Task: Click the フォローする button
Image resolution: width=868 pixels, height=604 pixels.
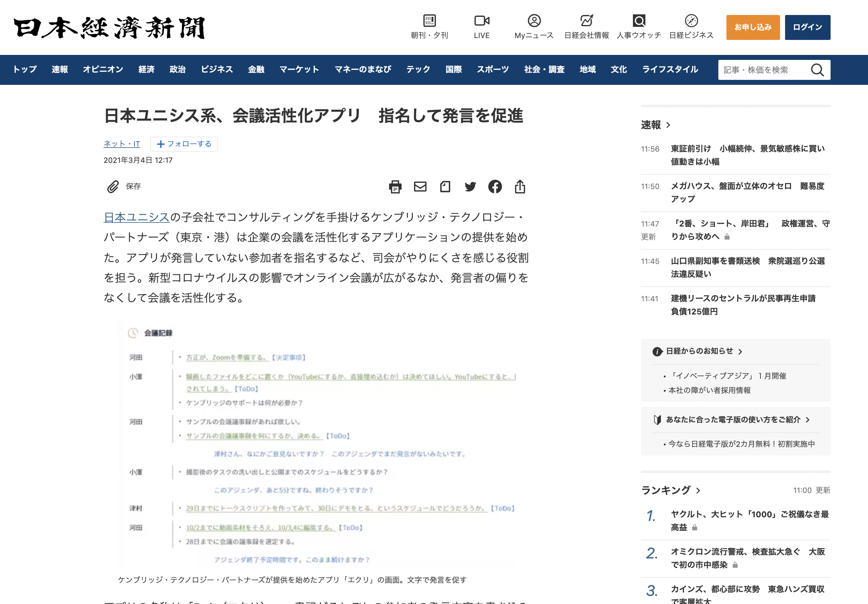Action: click(x=184, y=144)
